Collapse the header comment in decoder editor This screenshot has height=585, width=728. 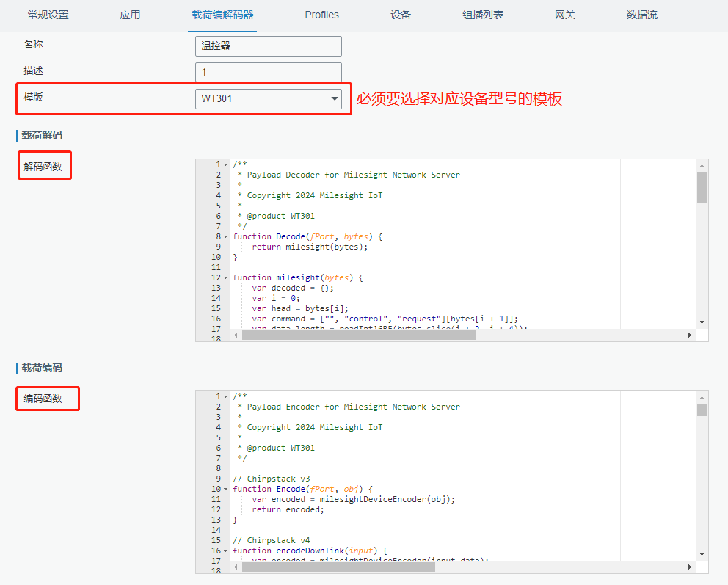point(225,165)
